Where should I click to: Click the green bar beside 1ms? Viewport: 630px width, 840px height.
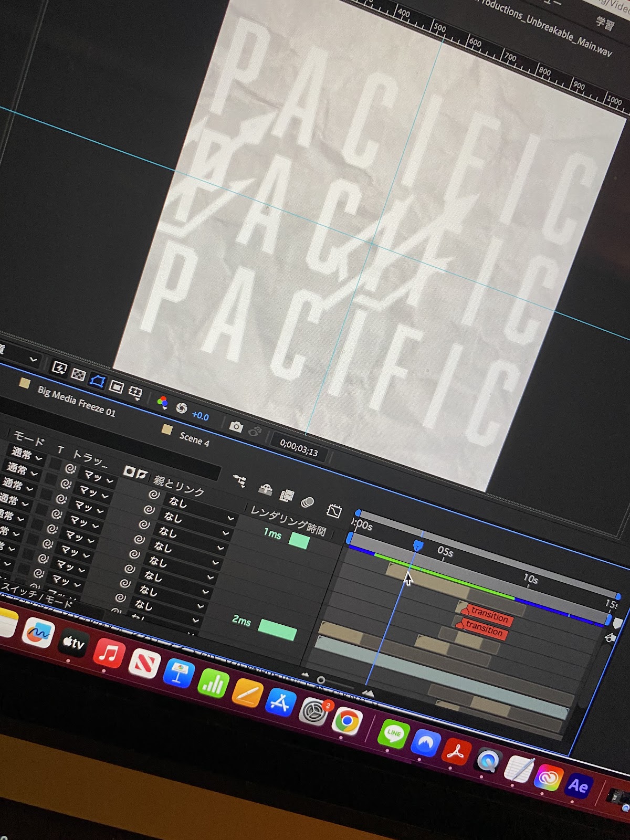point(299,541)
